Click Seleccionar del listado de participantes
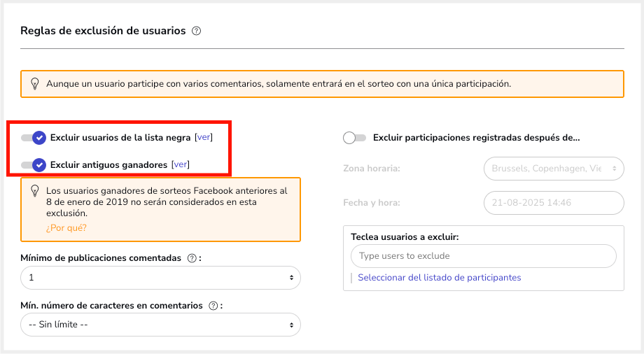This screenshot has width=644, height=354. point(439,278)
